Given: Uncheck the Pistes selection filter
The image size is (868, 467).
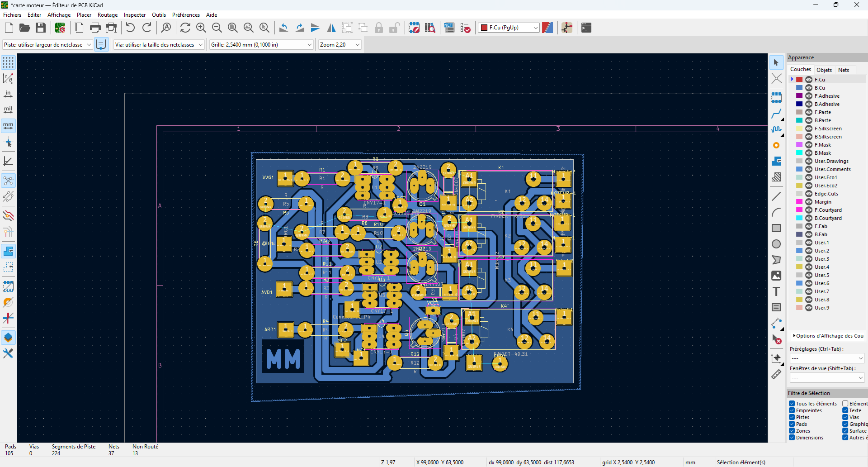Looking at the screenshot, I should (792, 417).
